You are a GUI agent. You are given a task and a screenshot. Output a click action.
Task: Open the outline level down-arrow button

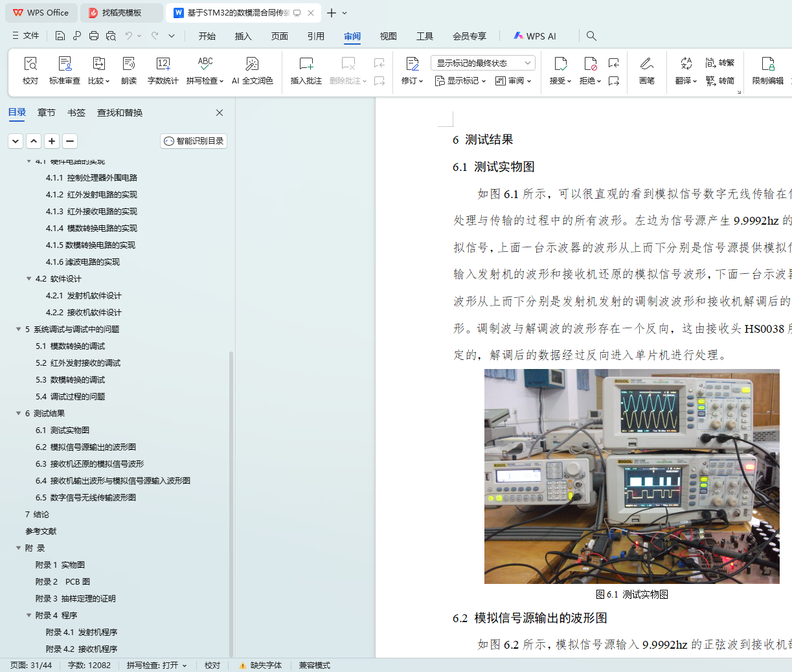coord(16,140)
